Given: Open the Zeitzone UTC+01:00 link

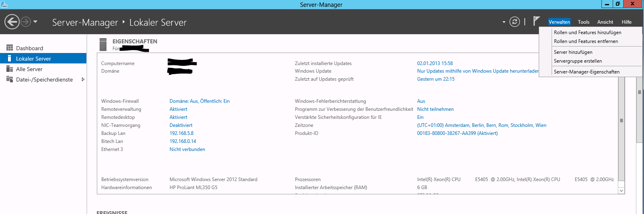Looking at the screenshot, I should (482, 125).
